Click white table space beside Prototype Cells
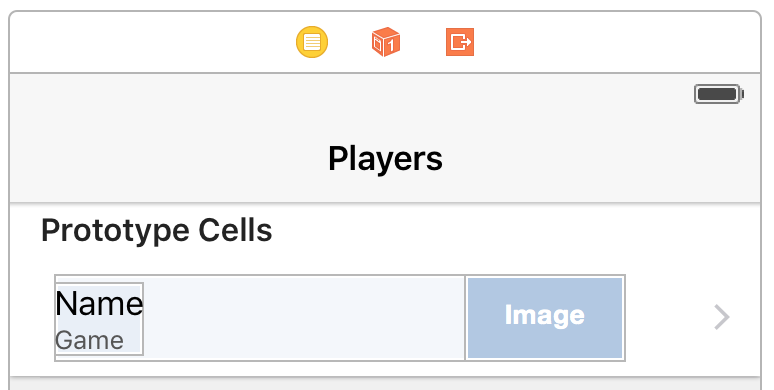 513,231
